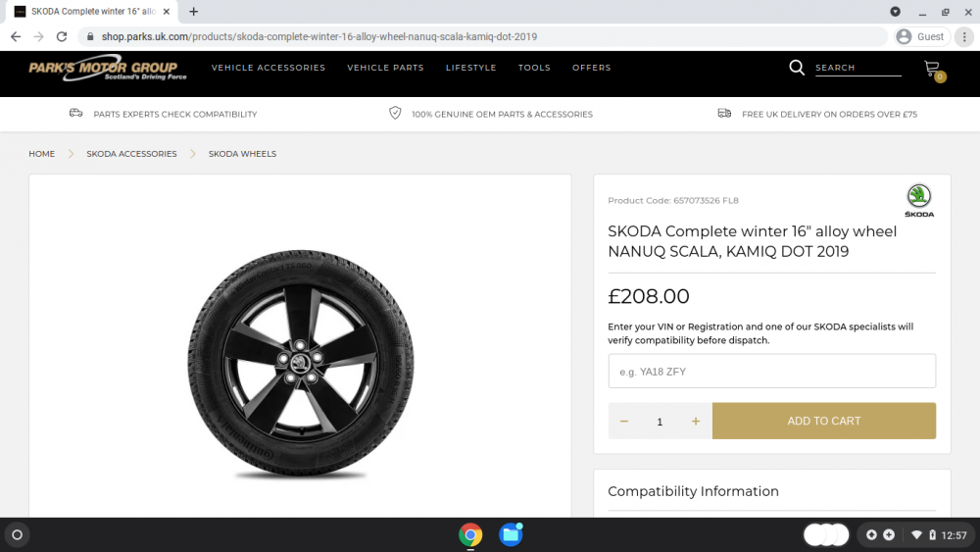Click the free delivery truck icon
Screen dimensions: 980x552
(x=724, y=113)
